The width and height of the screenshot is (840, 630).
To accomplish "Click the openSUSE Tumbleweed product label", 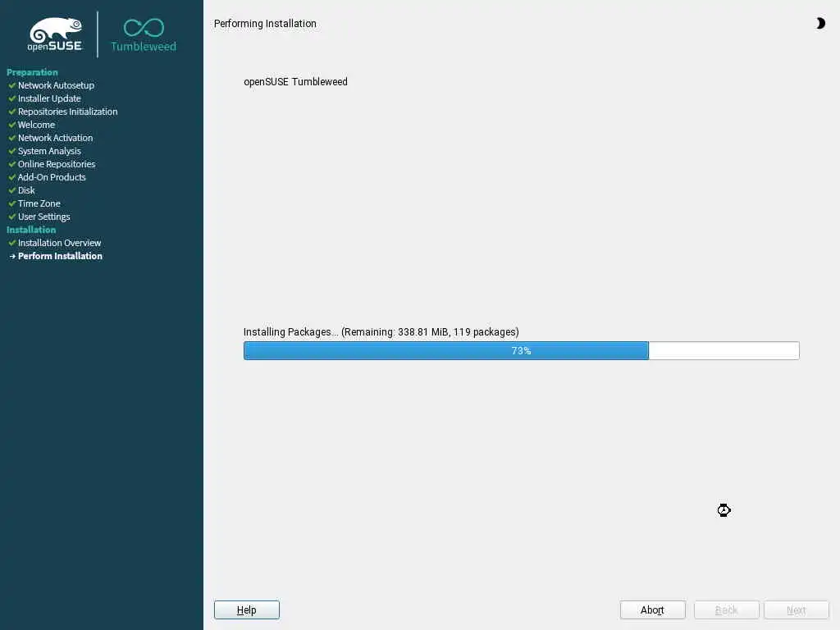I will tap(295, 81).
